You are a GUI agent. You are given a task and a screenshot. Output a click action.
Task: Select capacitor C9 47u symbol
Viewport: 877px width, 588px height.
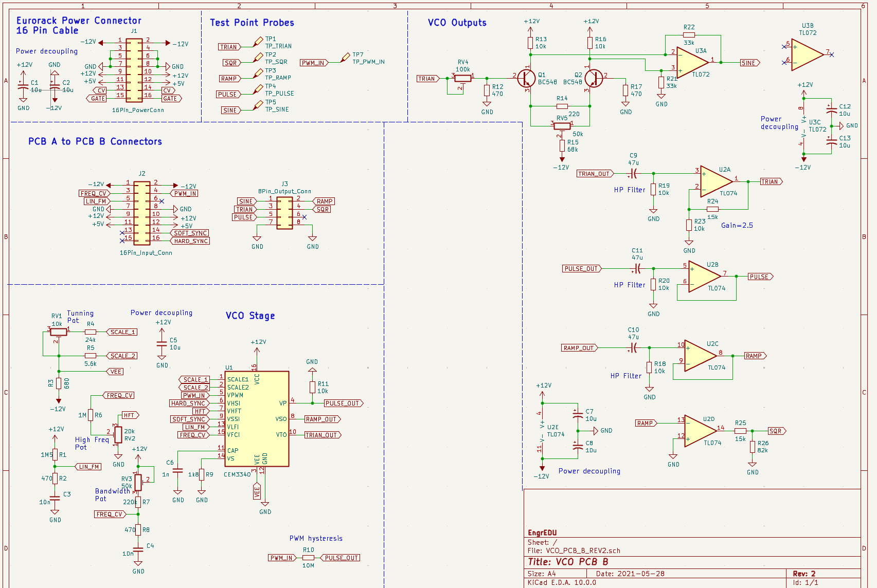(634, 174)
